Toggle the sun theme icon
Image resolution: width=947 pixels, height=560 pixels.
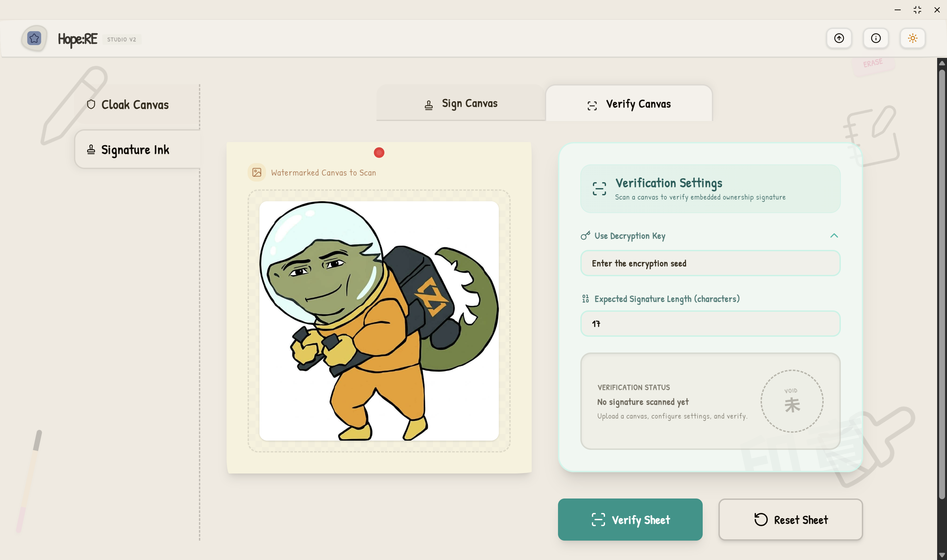tap(912, 38)
